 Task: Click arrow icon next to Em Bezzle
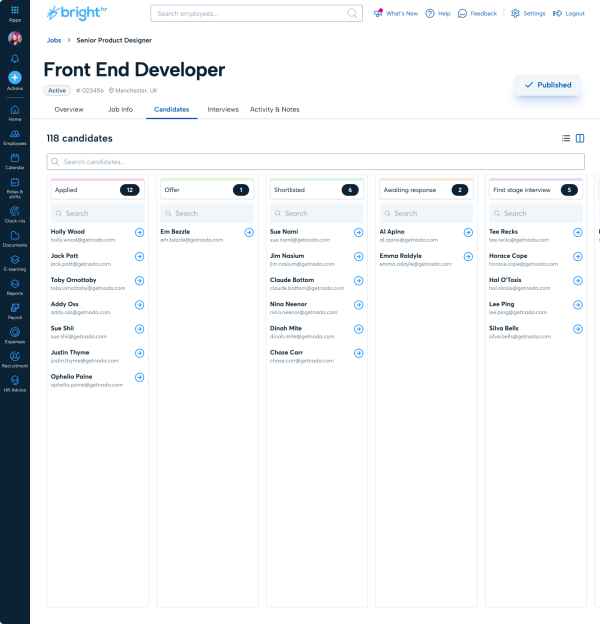pyautogui.click(x=249, y=232)
